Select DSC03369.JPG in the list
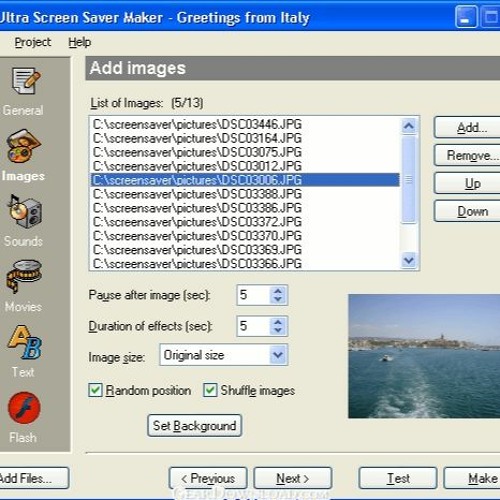The width and height of the screenshot is (500, 500). (245, 250)
